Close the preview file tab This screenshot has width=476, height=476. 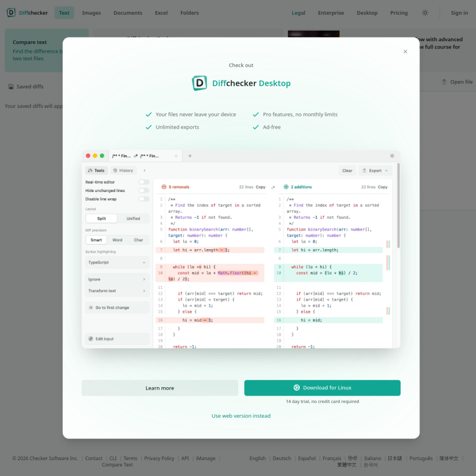pos(176,155)
